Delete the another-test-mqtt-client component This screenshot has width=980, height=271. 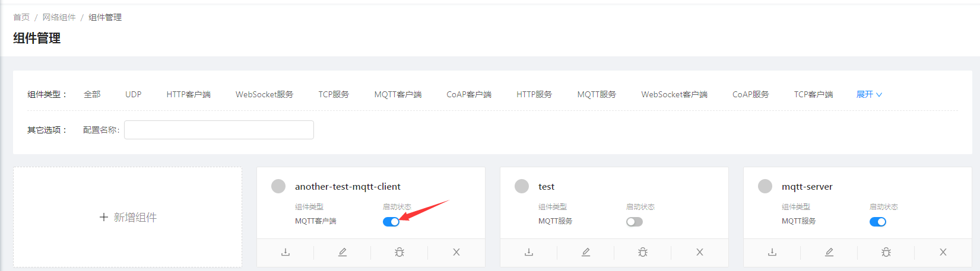[456, 252]
